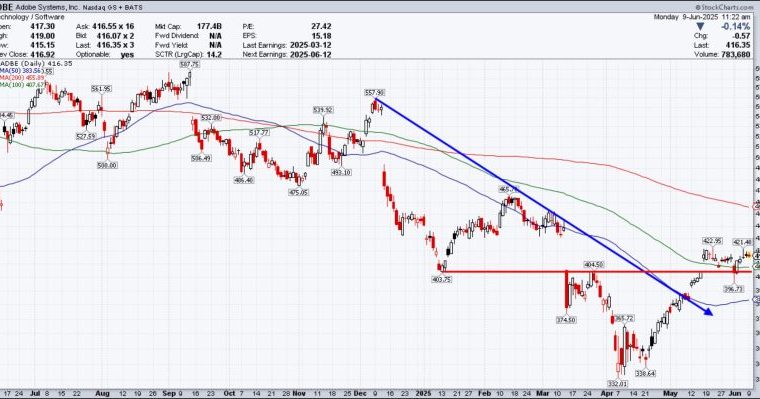
Task: Click the 421.48 price label
Action: click(x=743, y=242)
